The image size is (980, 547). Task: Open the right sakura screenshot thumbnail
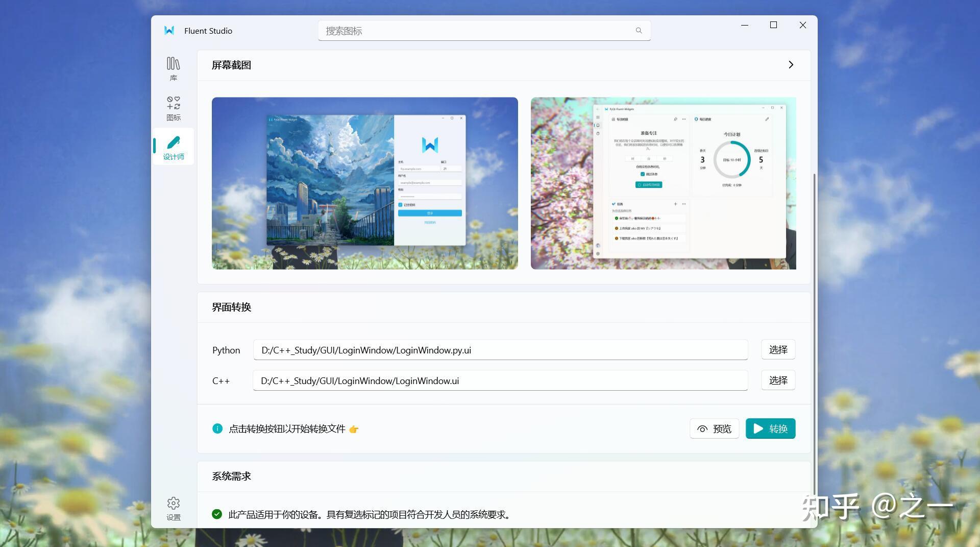tap(663, 183)
